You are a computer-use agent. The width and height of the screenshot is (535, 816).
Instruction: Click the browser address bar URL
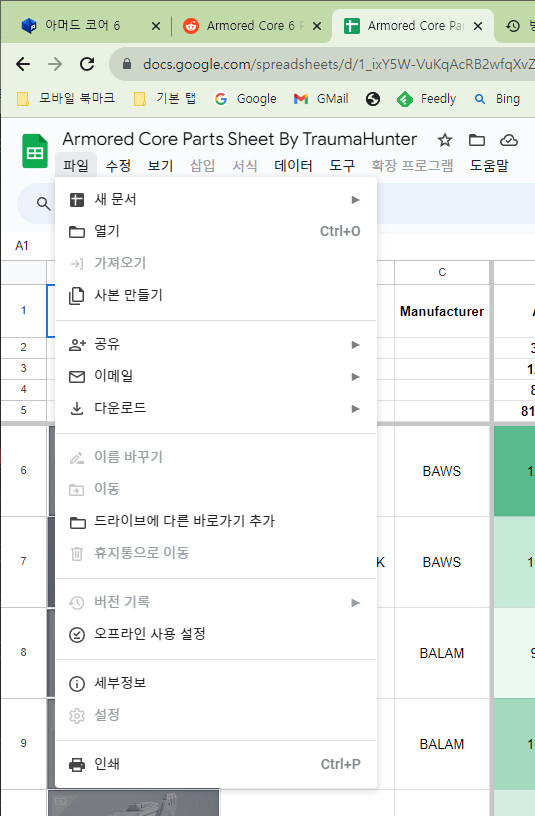point(338,64)
